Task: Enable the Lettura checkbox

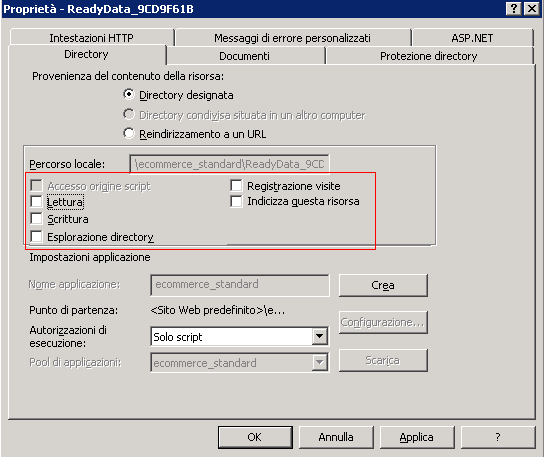Action: [x=36, y=202]
